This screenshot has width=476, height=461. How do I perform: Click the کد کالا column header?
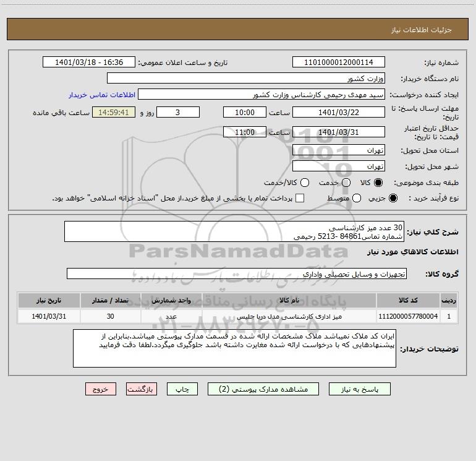coord(408,300)
